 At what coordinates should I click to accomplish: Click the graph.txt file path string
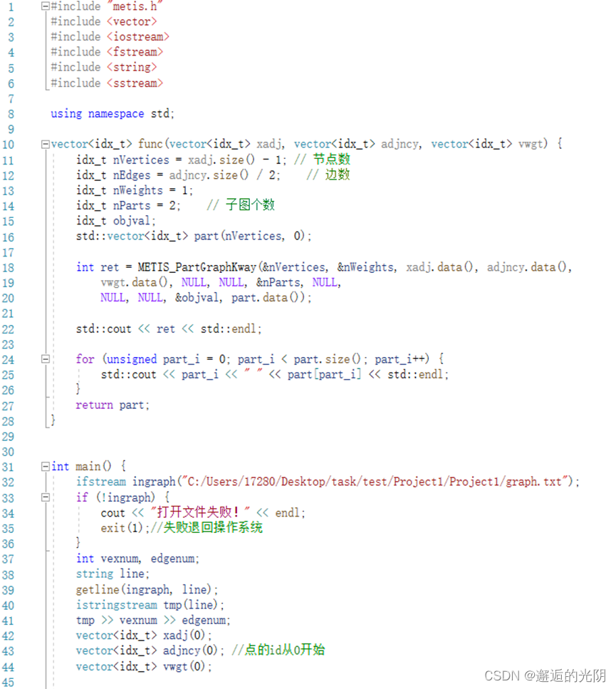point(375,482)
